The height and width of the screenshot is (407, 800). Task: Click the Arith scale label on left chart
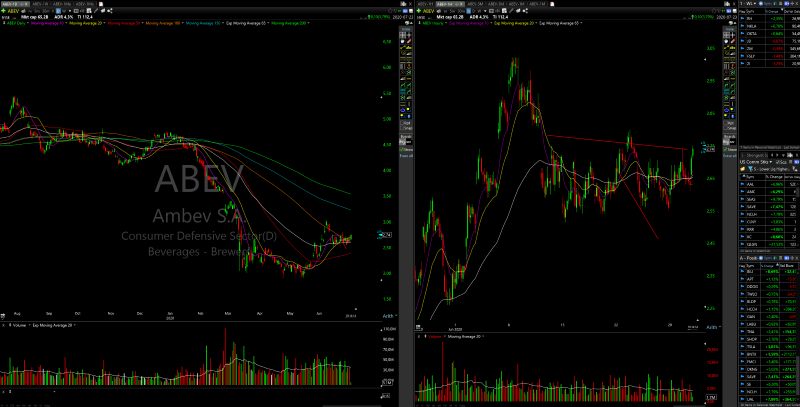click(388, 316)
